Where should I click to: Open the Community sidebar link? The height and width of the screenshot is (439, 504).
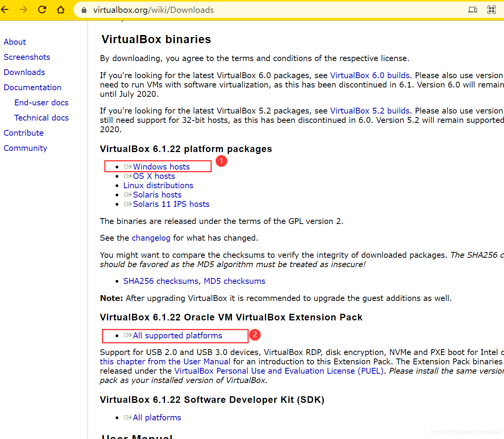point(25,148)
